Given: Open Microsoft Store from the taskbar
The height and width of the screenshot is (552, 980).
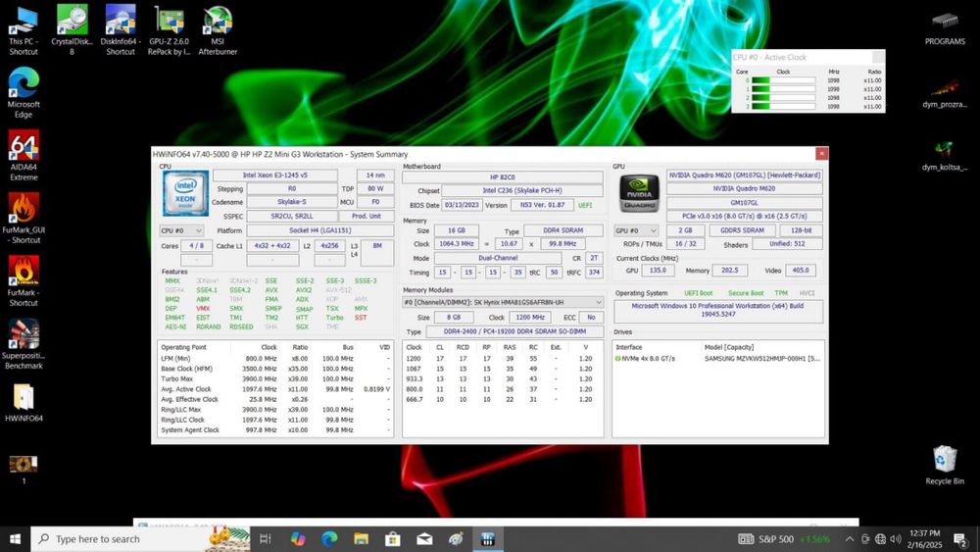Looking at the screenshot, I should coord(393,539).
